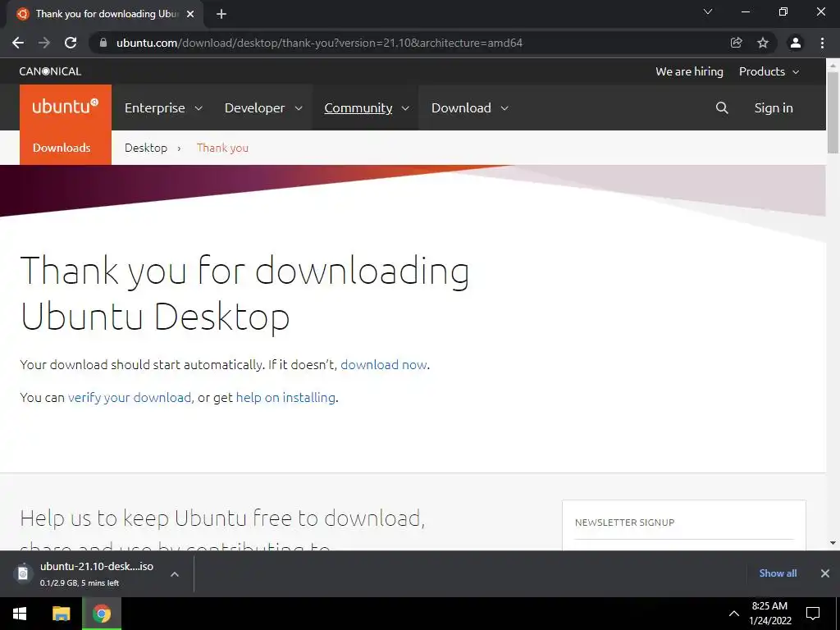This screenshot has height=630, width=840.
Task: Expand the Download menu
Action: pyautogui.click(x=470, y=107)
